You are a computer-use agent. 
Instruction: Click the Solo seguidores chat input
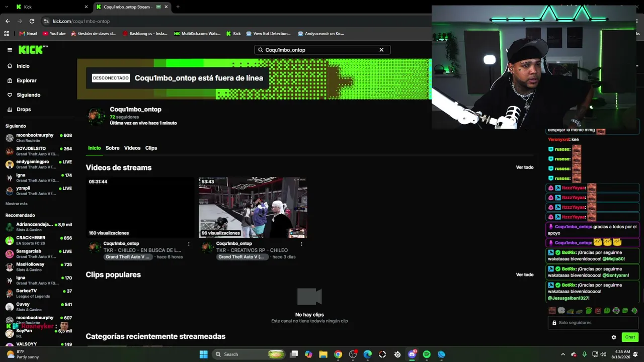coord(593,323)
